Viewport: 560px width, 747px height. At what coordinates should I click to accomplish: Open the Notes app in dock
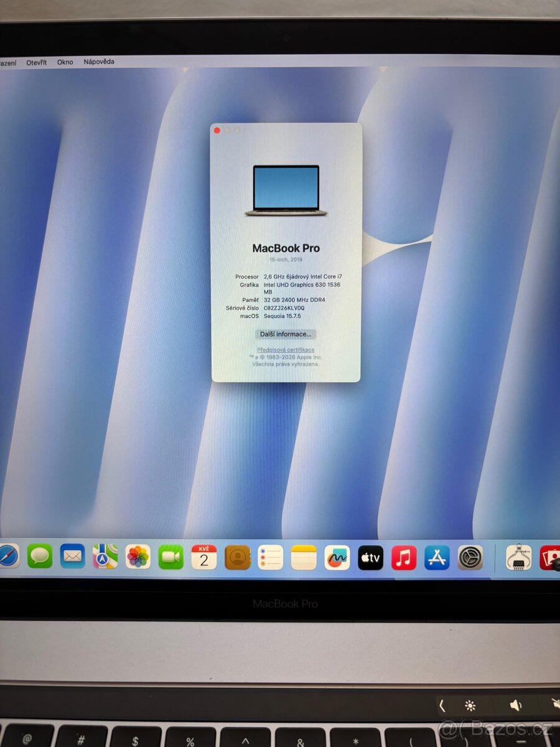coord(304,558)
